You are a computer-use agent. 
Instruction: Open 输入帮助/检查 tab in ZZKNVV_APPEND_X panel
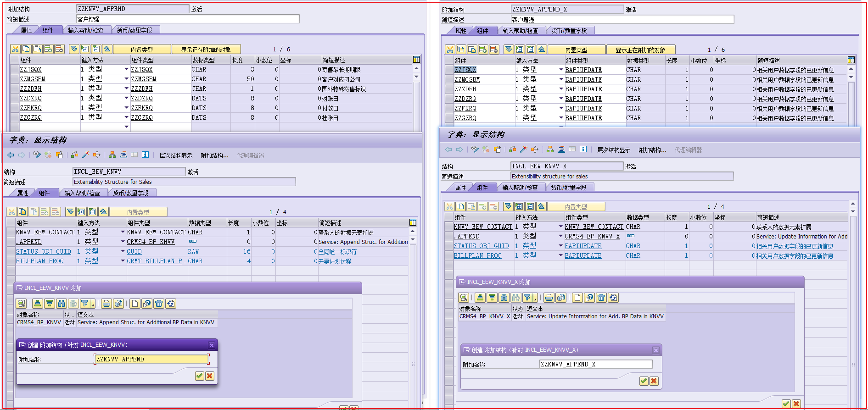point(520,31)
